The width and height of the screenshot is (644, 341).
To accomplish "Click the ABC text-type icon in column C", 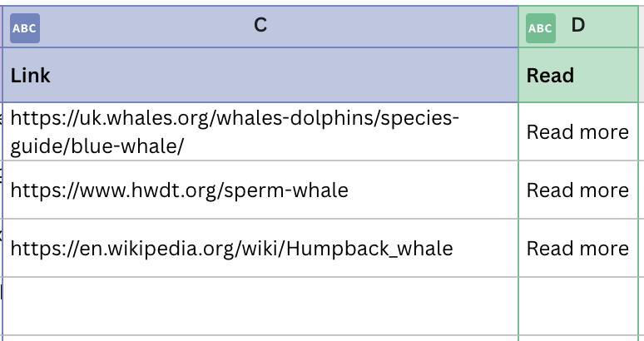I will 25,28.
